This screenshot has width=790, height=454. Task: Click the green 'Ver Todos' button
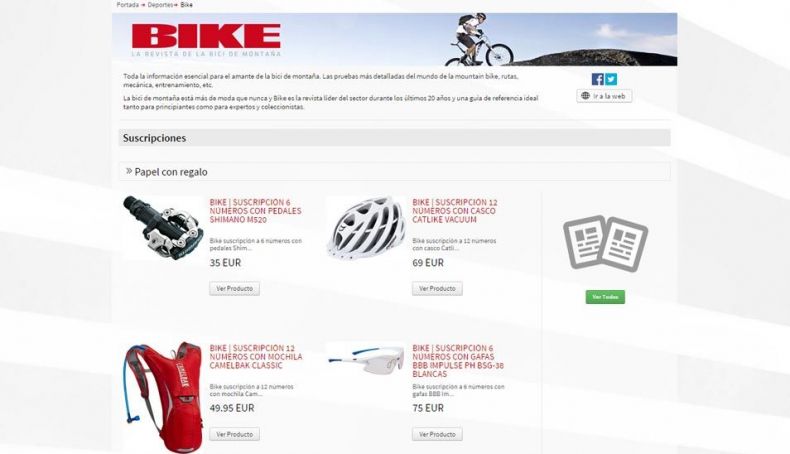tap(605, 297)
